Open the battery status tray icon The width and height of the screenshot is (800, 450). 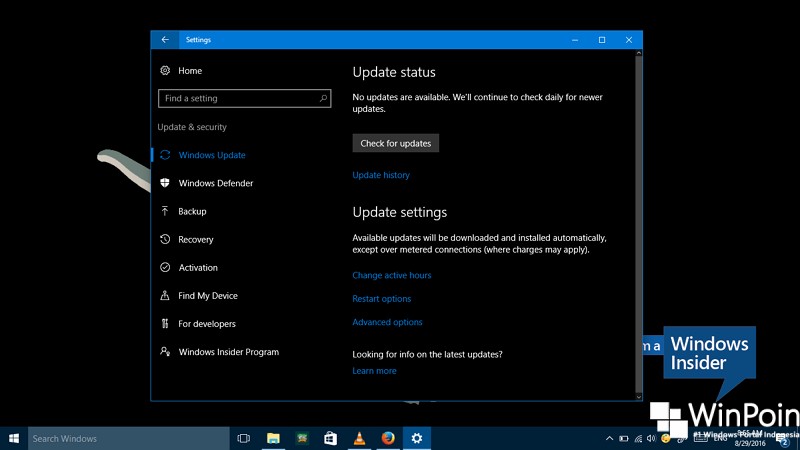point(623,438)
